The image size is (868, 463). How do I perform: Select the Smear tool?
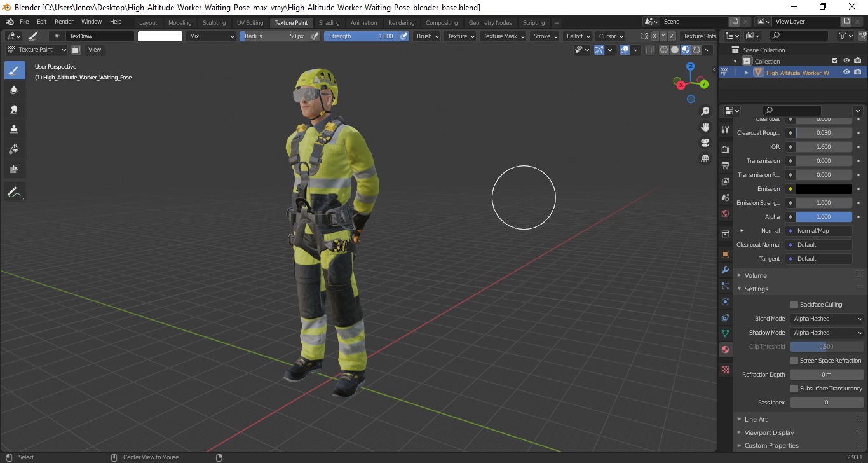pos(15,110)
